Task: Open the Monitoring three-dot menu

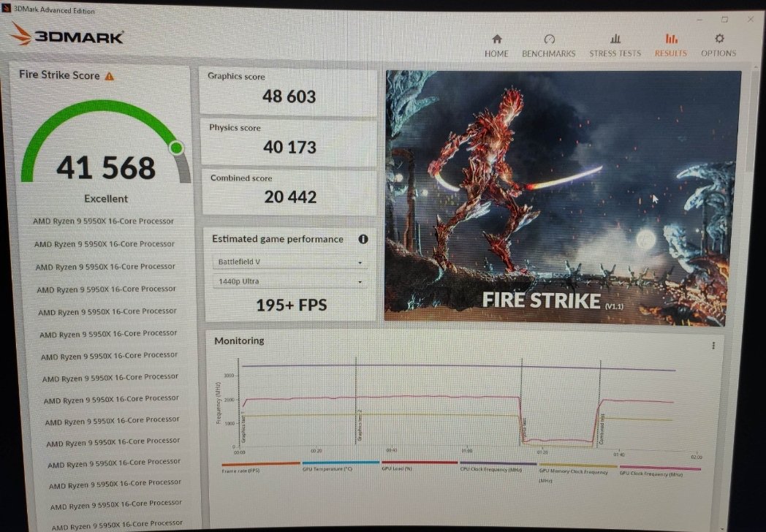Action: (x=713, y=346)
